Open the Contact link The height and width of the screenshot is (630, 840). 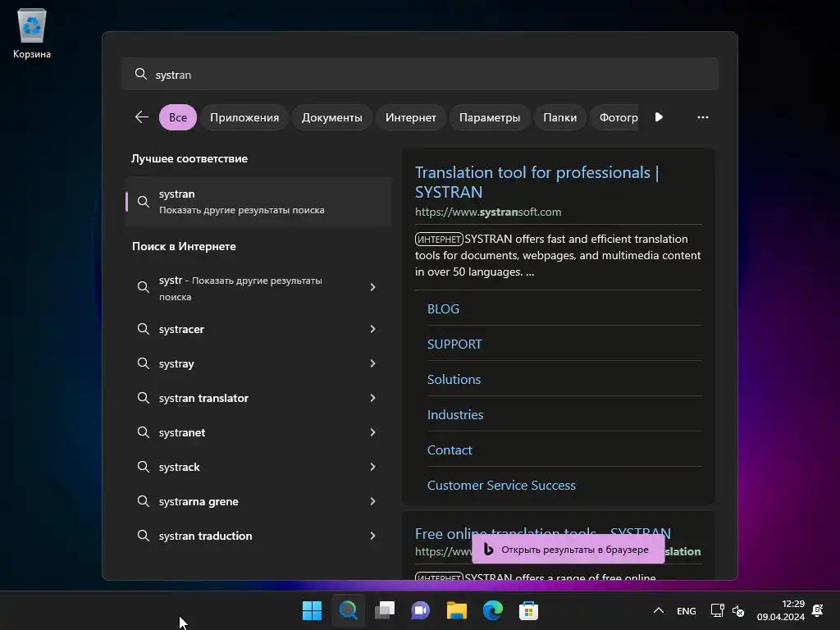(450, 450)
